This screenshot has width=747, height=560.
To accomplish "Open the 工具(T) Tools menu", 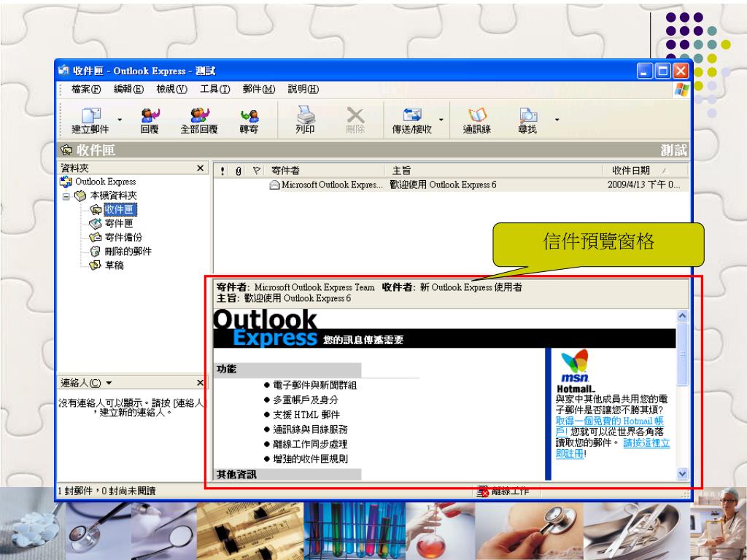I will 215,89.
